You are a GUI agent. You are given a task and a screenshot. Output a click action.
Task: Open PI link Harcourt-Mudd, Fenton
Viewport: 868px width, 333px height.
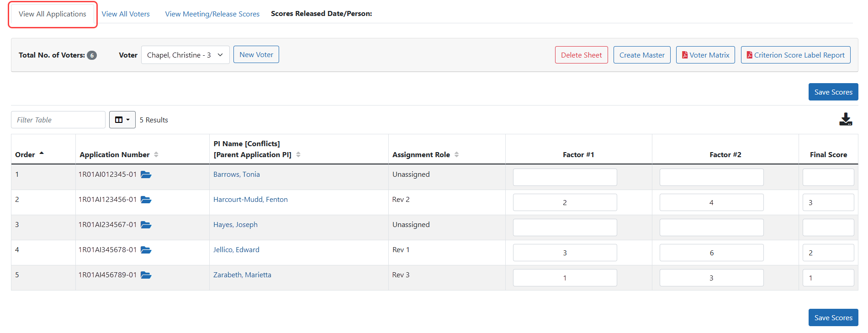250,200
